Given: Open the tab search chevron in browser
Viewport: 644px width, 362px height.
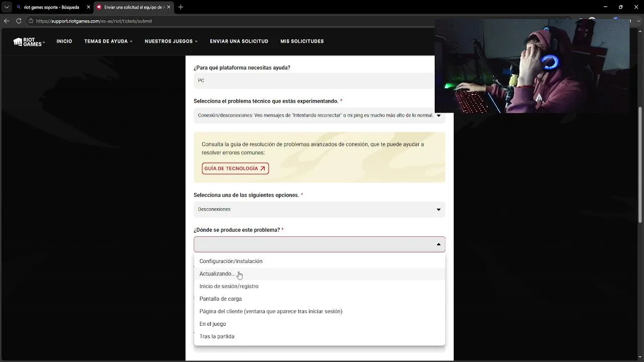Looking at the screenshot, I should 7,7.
